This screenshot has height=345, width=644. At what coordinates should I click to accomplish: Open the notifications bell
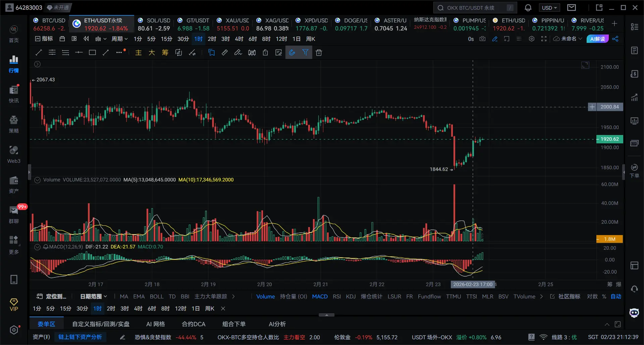(528, 8)
